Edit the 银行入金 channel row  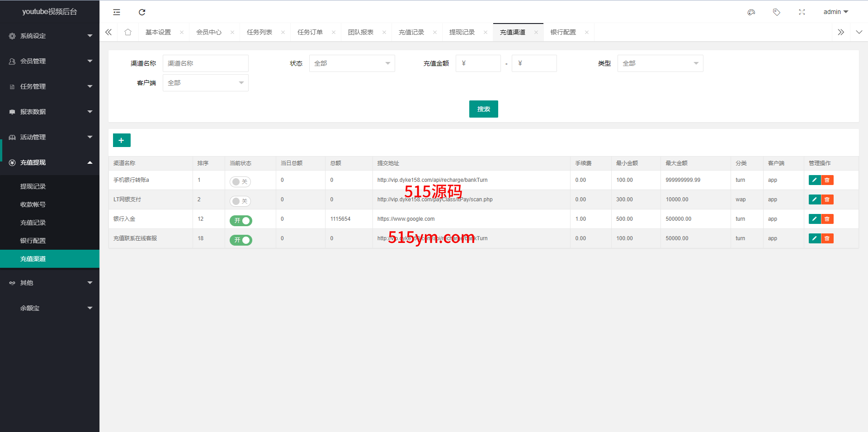[814, 219]
